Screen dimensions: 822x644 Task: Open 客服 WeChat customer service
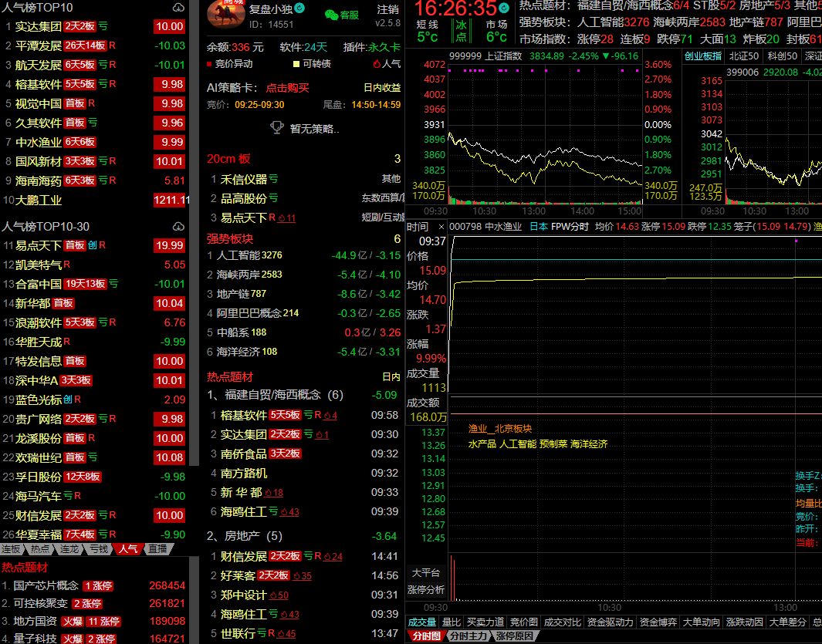[x=342, y=15]
